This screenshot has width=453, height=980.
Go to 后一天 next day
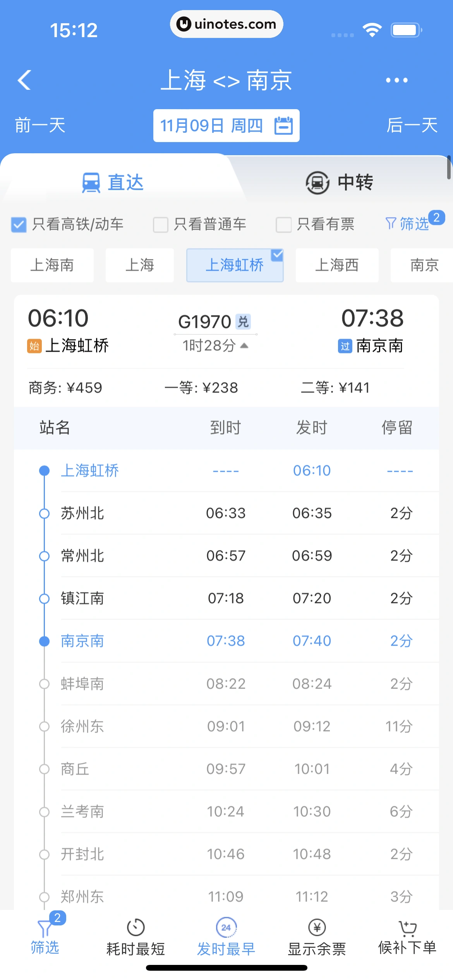pos(412,125)
